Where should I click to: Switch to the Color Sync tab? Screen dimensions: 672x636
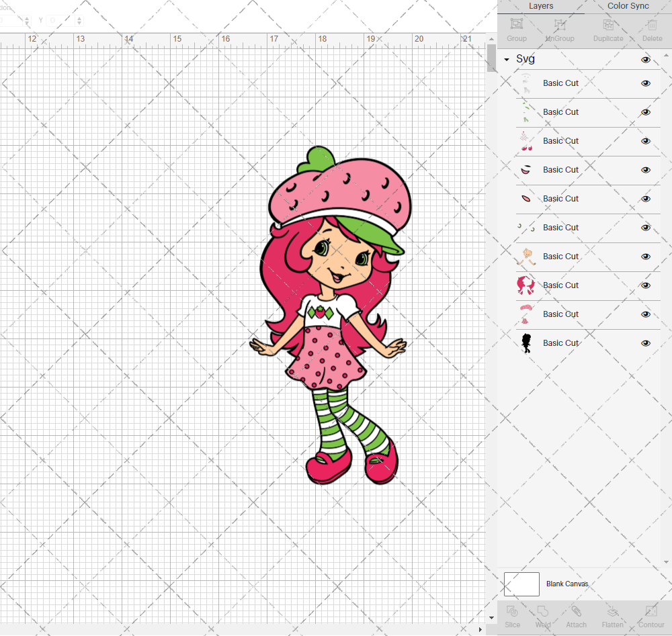tap(628, 6)
